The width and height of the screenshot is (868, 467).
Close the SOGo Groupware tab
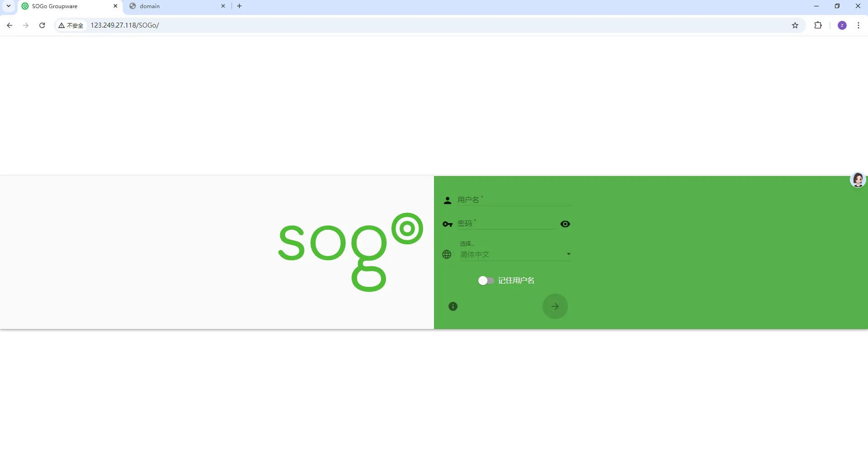point(115,6)
